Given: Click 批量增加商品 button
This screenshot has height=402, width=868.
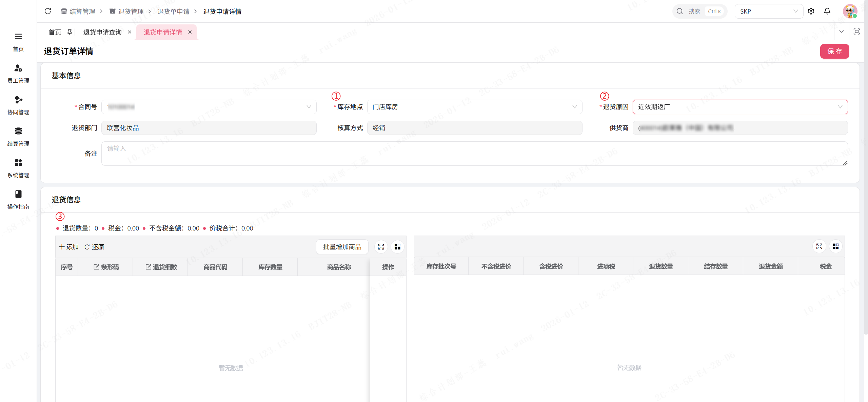Looking at the screenshot, I should pos(342,247).
